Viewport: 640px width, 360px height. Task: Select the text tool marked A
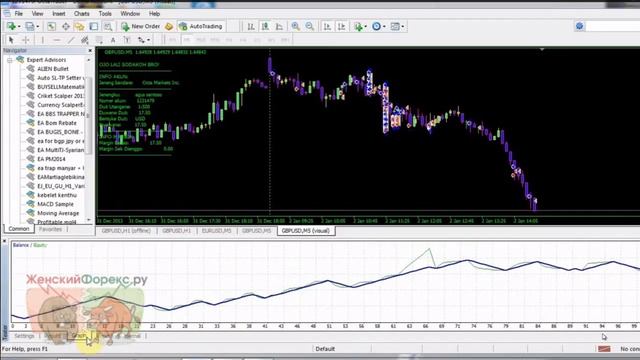click(x=113, y=40)
